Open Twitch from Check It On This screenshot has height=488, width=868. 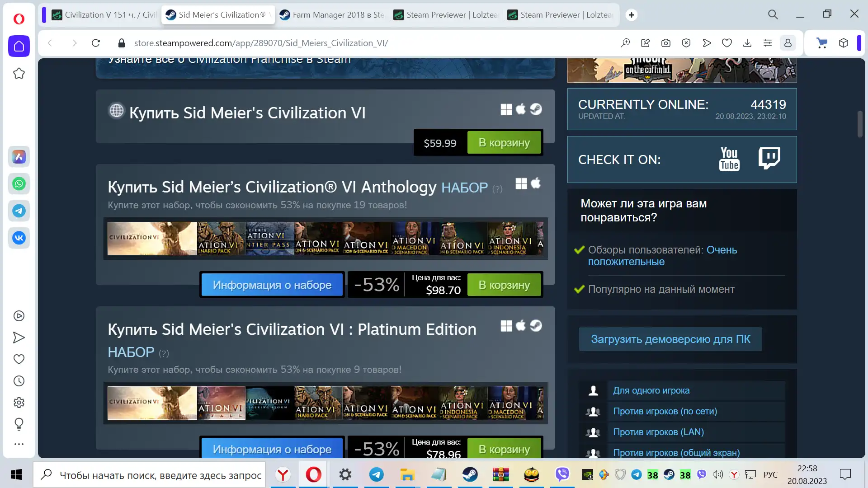click(x=769, y=158)
